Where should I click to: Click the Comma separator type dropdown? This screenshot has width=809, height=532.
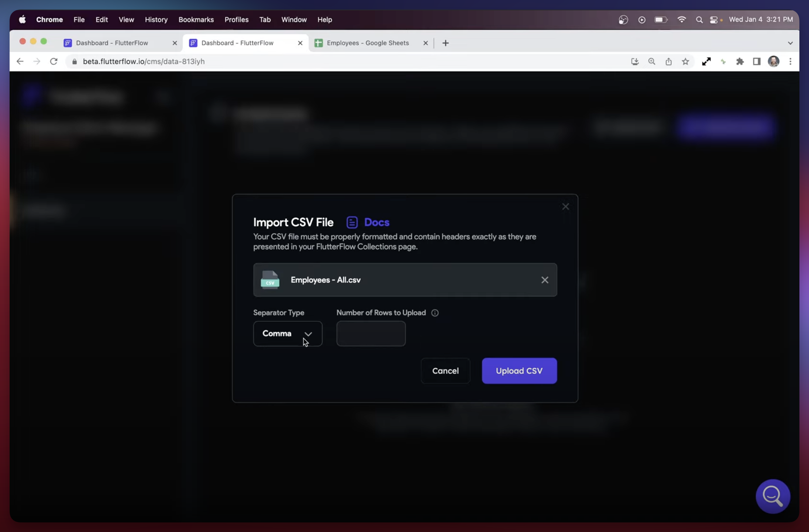(288, 333)
